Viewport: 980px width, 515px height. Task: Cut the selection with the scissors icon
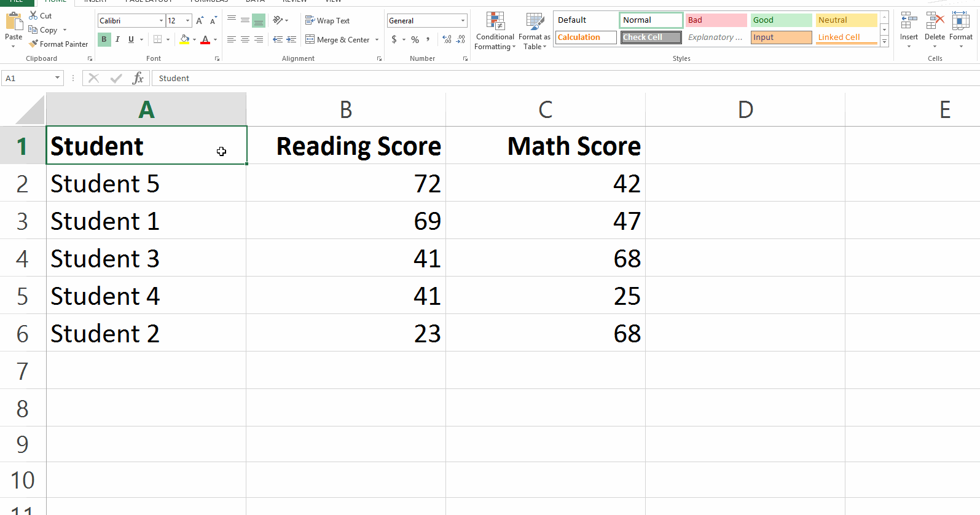(33, 15)
